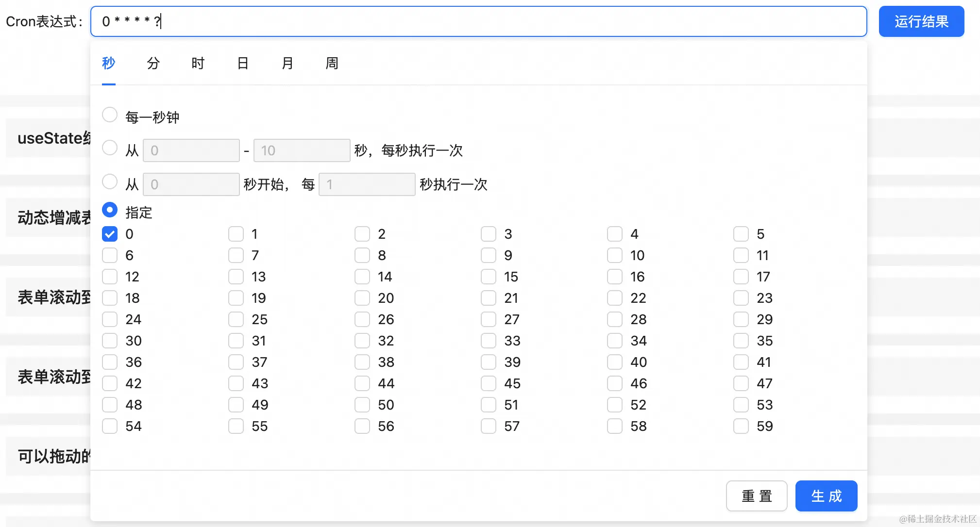The image size is (980, 527).
Task: Switch to the 月 tab
Action: click(x=287, y=63)
